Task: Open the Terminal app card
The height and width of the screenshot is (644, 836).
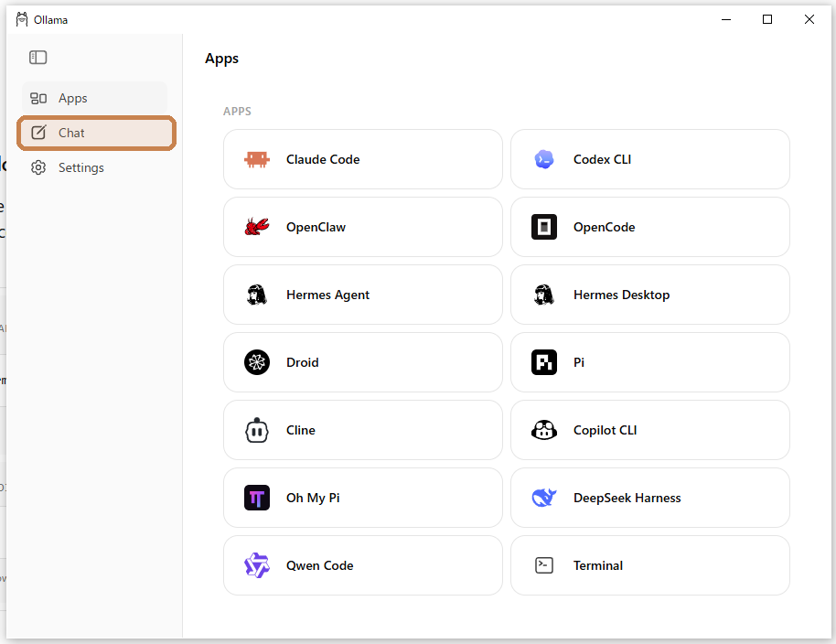Action: (650, 565)
